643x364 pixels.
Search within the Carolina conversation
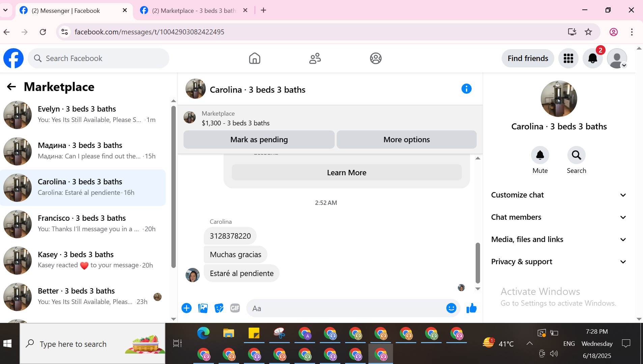tap(577, 155)
